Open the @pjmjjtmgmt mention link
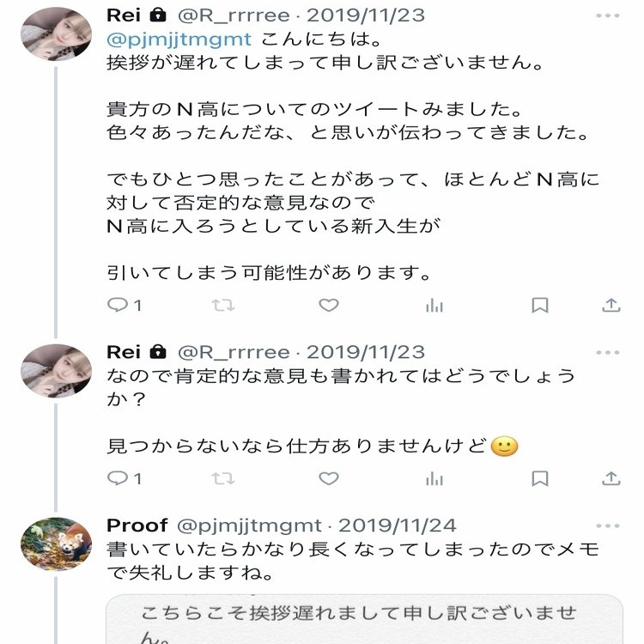This screenshot has height=644, width=644. click(x=179, y=39)
